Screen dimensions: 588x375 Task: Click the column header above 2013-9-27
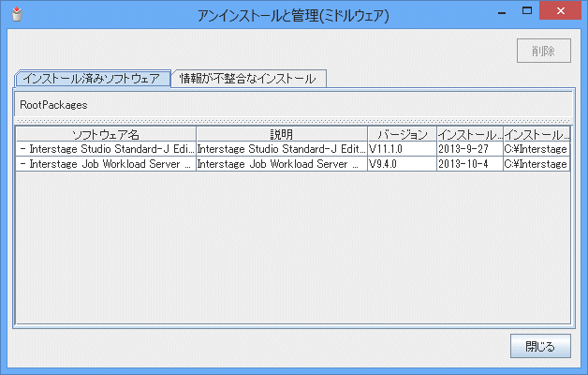469,134
